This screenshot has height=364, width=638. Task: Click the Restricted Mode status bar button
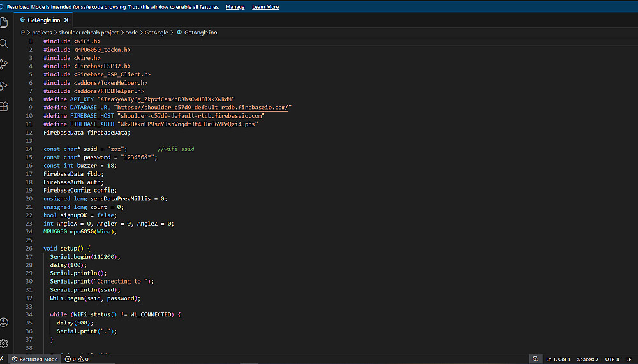point(35,359)
